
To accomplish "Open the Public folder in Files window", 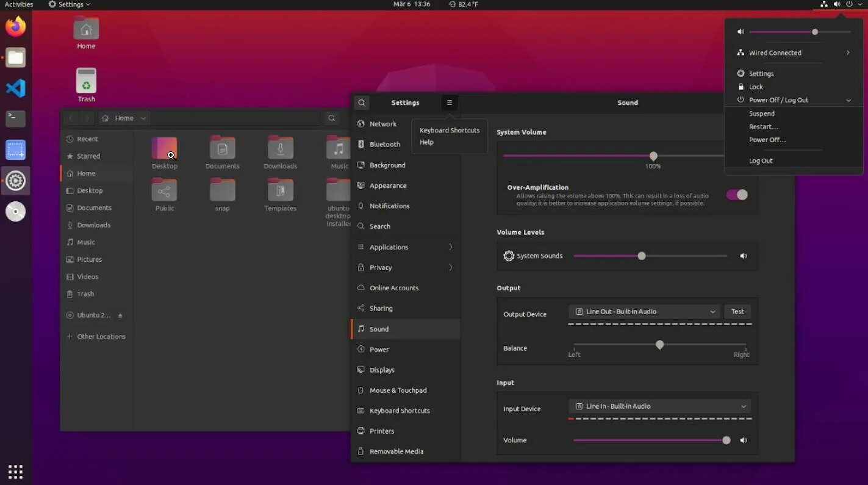I will coord(165,195).
